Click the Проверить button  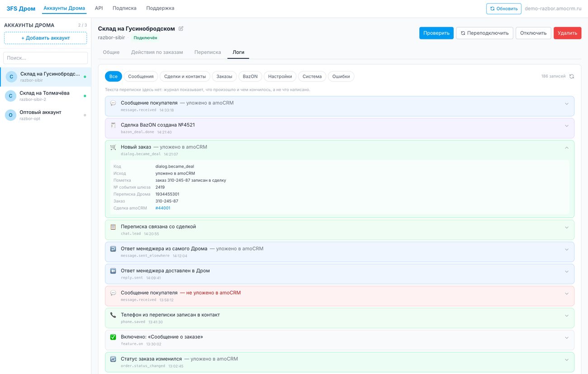coord(436,33)
